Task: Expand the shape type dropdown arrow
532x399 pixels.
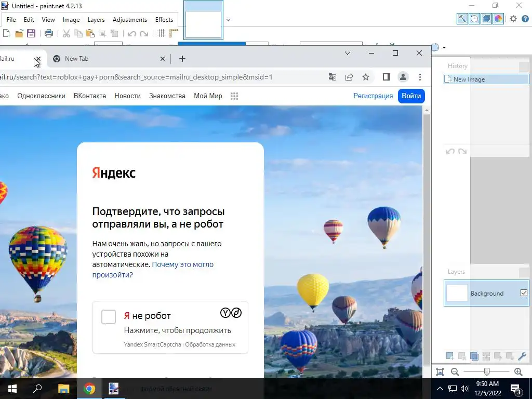Action: pos(444,47)
